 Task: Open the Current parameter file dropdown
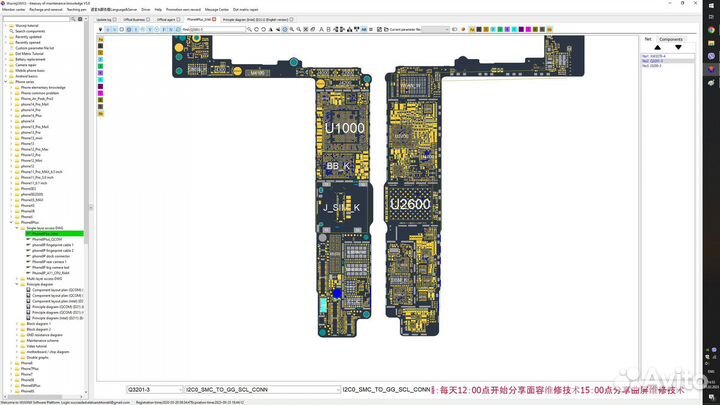tap(443, 30)
